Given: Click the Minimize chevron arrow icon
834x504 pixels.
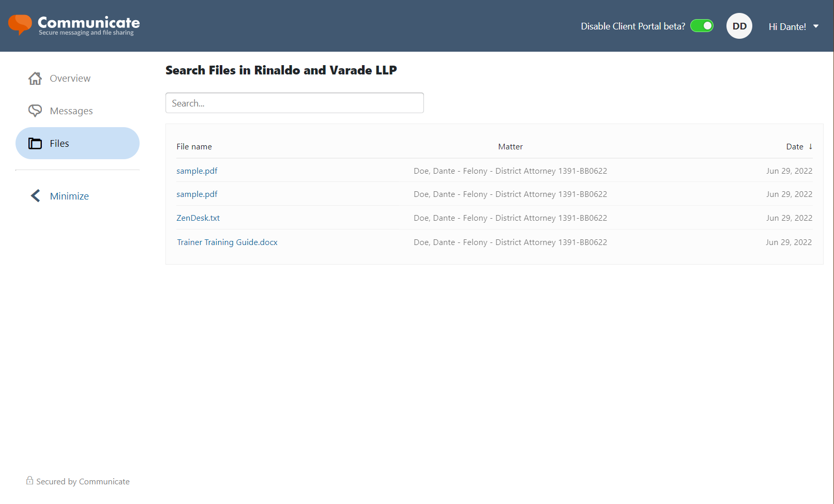Looking at the screenshot, I should point(35,196).
